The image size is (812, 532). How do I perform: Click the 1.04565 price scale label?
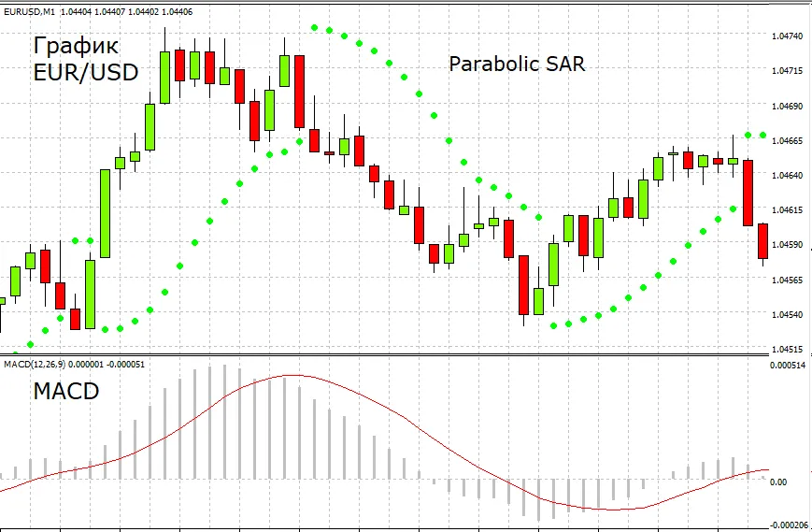[x=787, y=280]
